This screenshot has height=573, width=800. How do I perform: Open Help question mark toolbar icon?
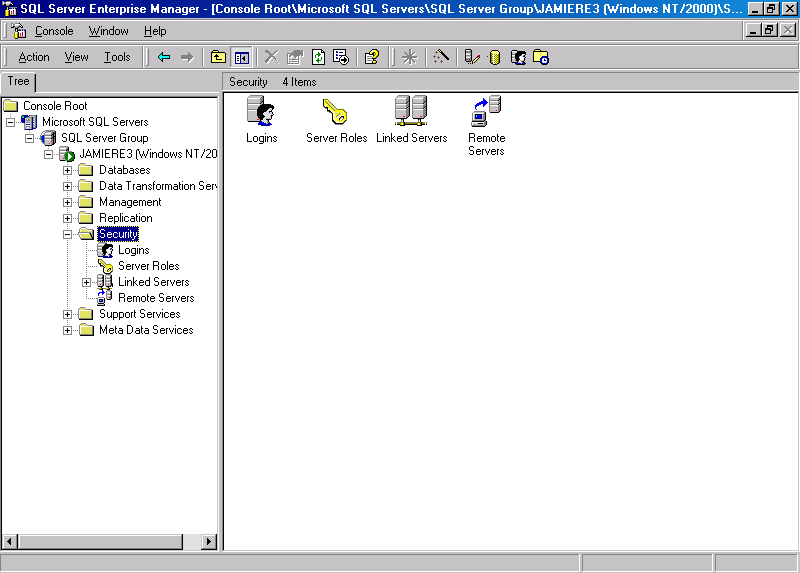[x=372, y=57]
